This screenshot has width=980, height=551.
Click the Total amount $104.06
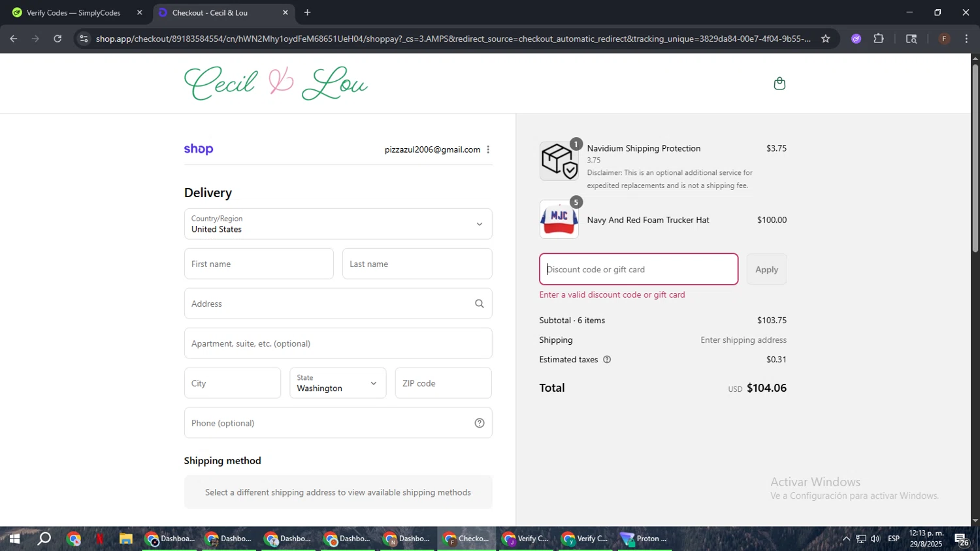pyautogui.click(x=766, y=388)
